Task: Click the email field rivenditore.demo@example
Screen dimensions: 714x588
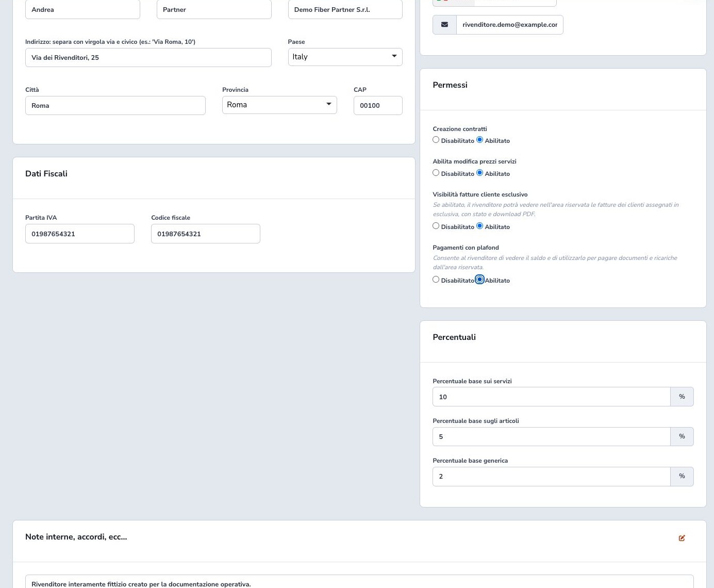Action: [x=509, y=25]
